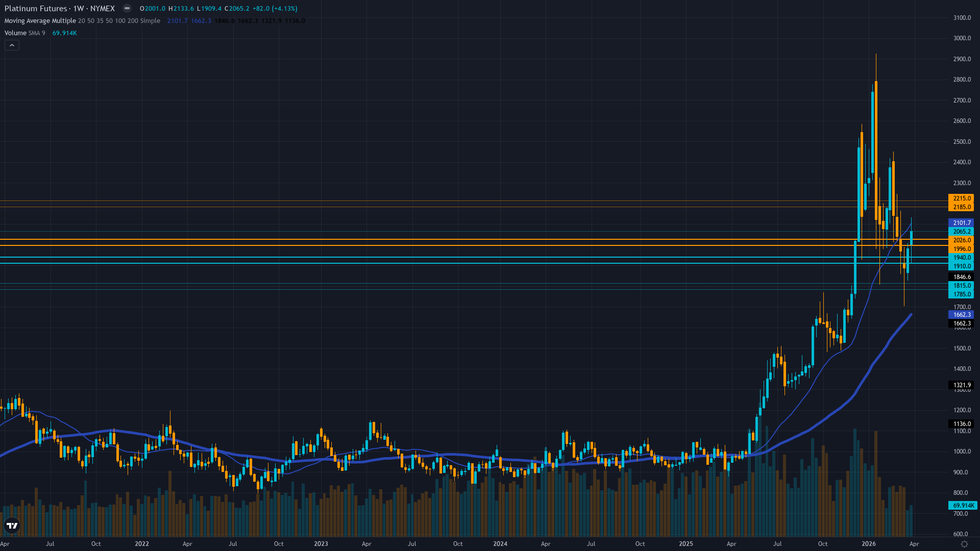The height and width of the screenshot is (551, 980).
Task: Click the low value L1909.4 in the header
Action: pyautogui.click(x=209, y=9)
